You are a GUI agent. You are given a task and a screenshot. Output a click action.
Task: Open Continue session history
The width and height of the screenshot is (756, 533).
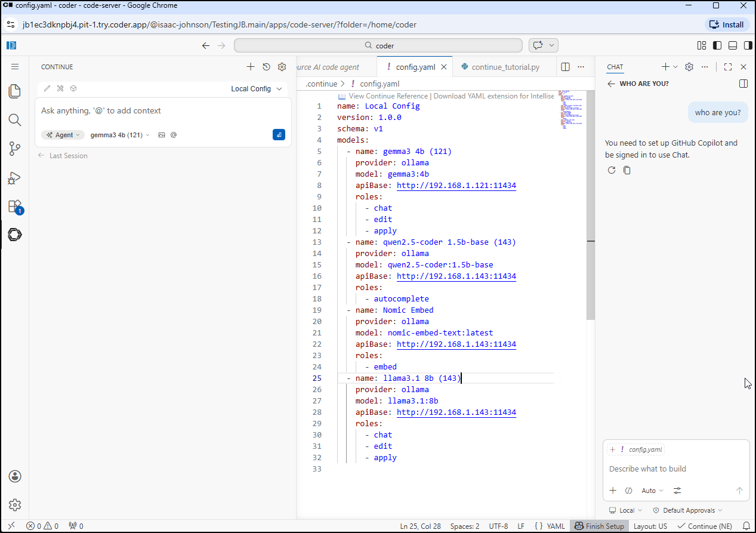[x=266, y=67]
